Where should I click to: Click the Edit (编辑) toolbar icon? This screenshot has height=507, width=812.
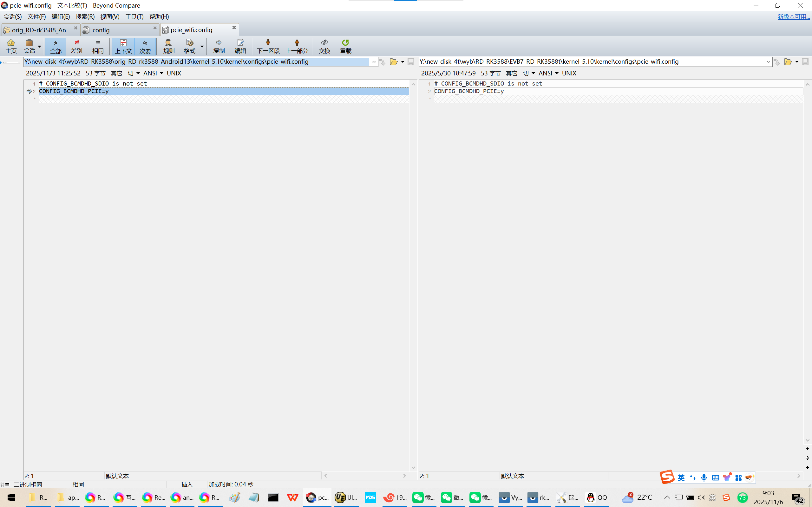point(240,46)
